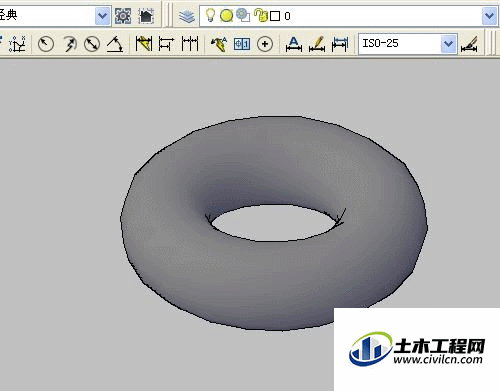500x391 pixels.
Task: Select the Continue dimension tool
Action: pos(190,44)
